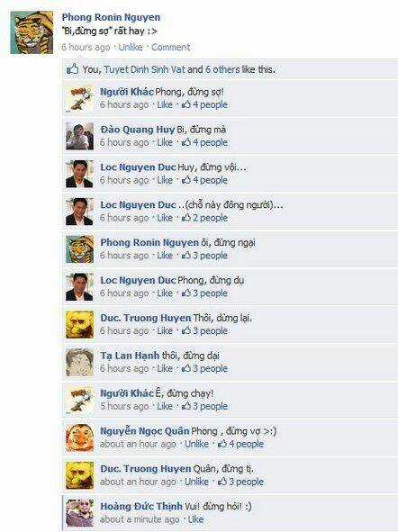Viewport: 398px width, 532px height.
Task: Unlike Nguyễn Ngọc Quân's comment
Action: [196, 444]
